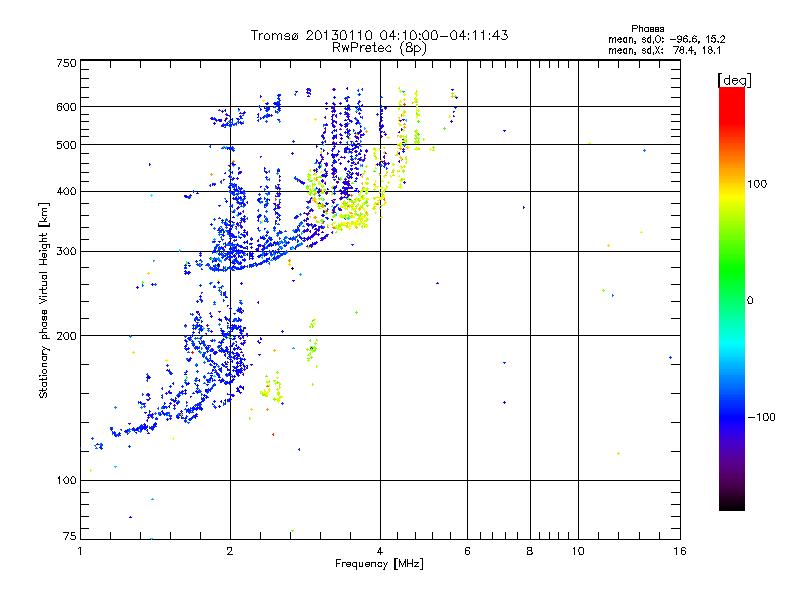Click the y-axis tick label '600'

point(66,107)
